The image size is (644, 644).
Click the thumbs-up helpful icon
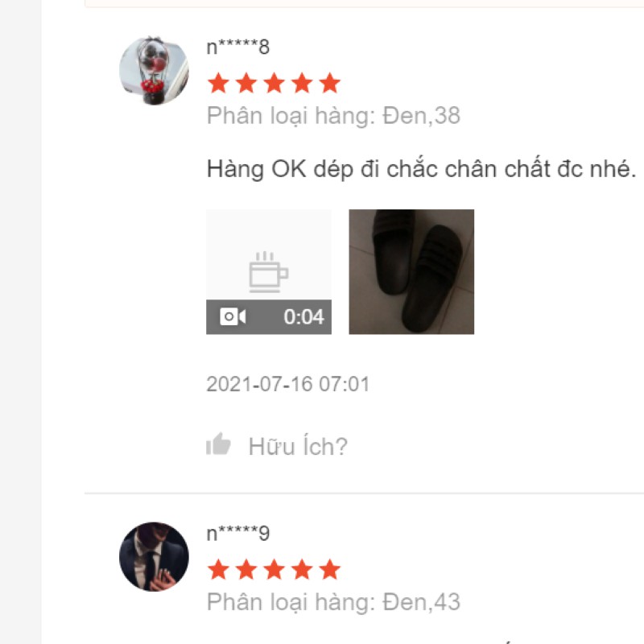coord(218,444)
